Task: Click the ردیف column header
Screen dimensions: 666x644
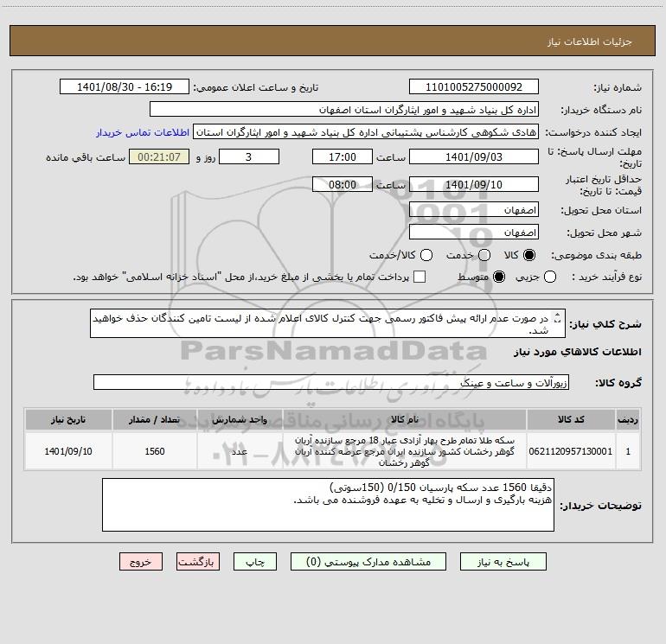Action: coord(628,419)
